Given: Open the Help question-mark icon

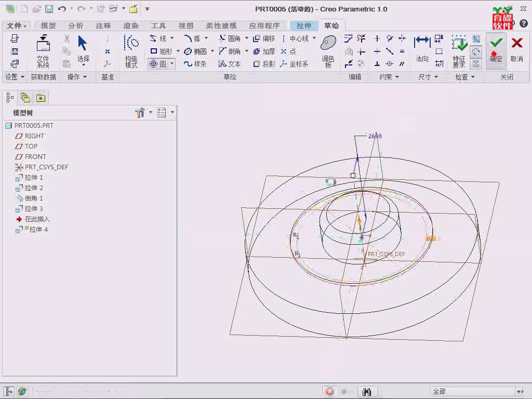Looking at the screenshot, I should click(524, 23).
